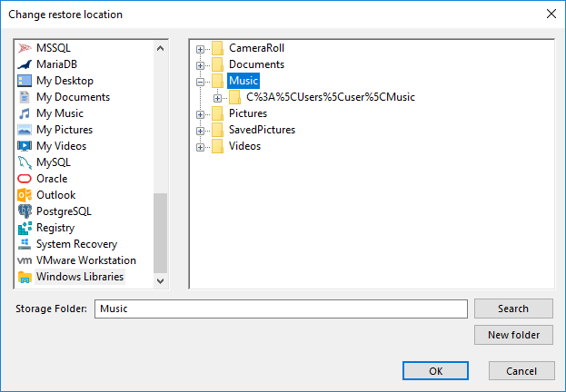Select Registry in the plugin list
Image resolution: width=566 pixels, height=392 pixels.
pyautogui.click(x=55, y=228)
